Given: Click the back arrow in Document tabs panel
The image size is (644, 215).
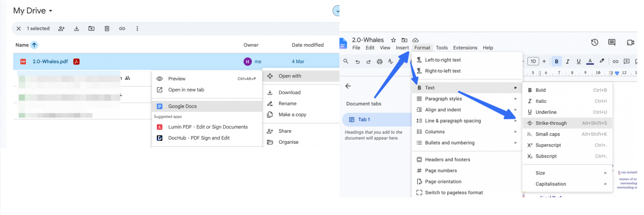Looking at the screenshot, I should [348, 86].
